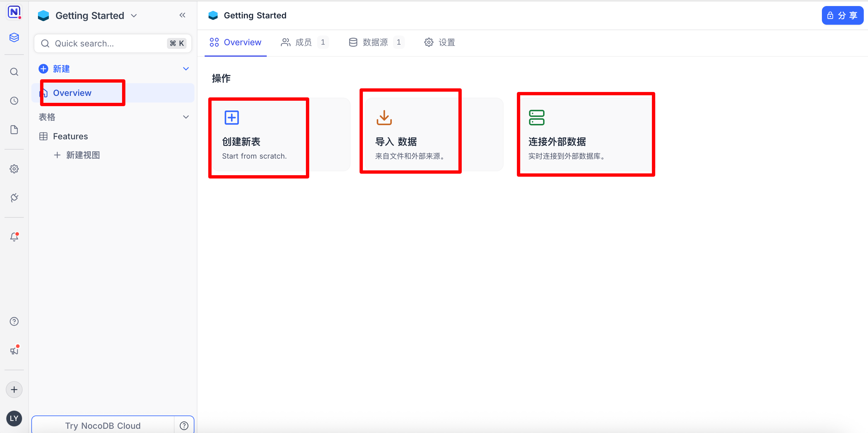Click the document page icon in sidebar

click(14, 130)
